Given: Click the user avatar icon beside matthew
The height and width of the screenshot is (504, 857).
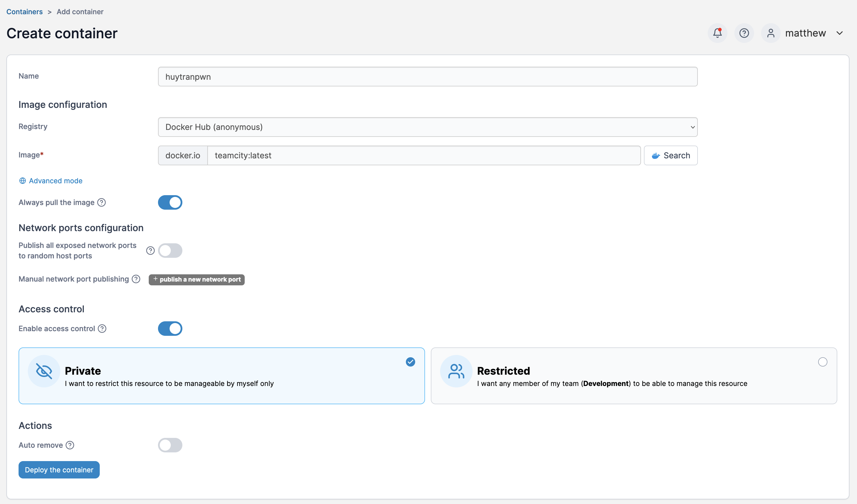Looking at the screenshot, I should tap(770, 33).
